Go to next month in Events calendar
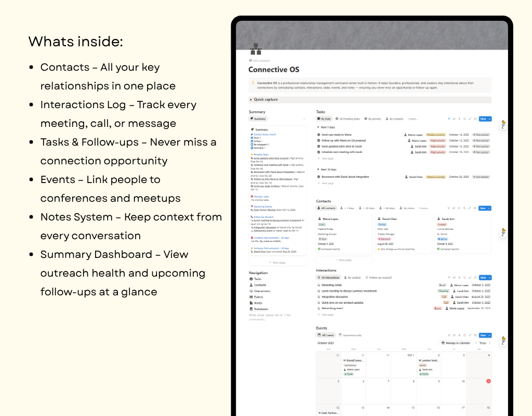Viewport: 532px width, 416px height. click(x=489, y=343)
